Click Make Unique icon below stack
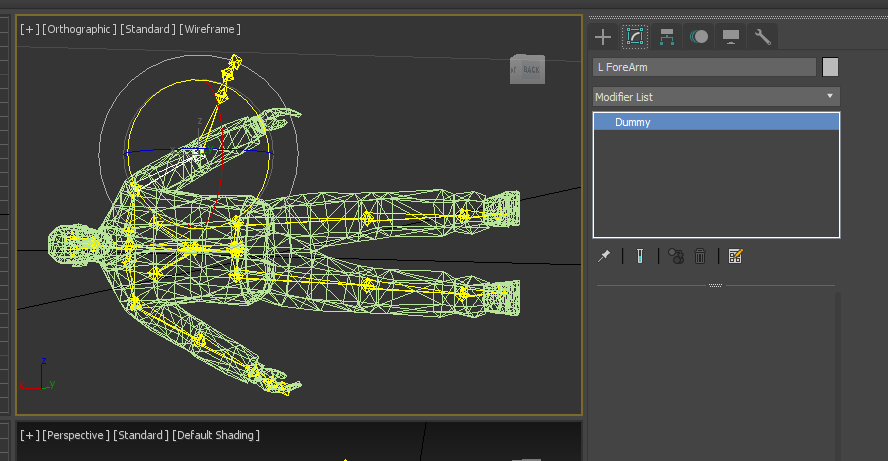The height and width of the screenshot is (461, 888). [676, 256]
